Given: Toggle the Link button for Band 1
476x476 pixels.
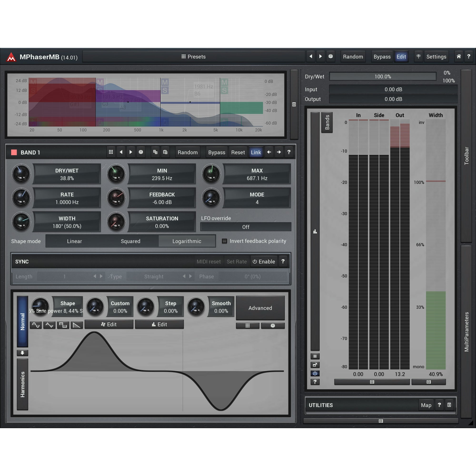Looking at the screenshot, I should coord(256,152).
